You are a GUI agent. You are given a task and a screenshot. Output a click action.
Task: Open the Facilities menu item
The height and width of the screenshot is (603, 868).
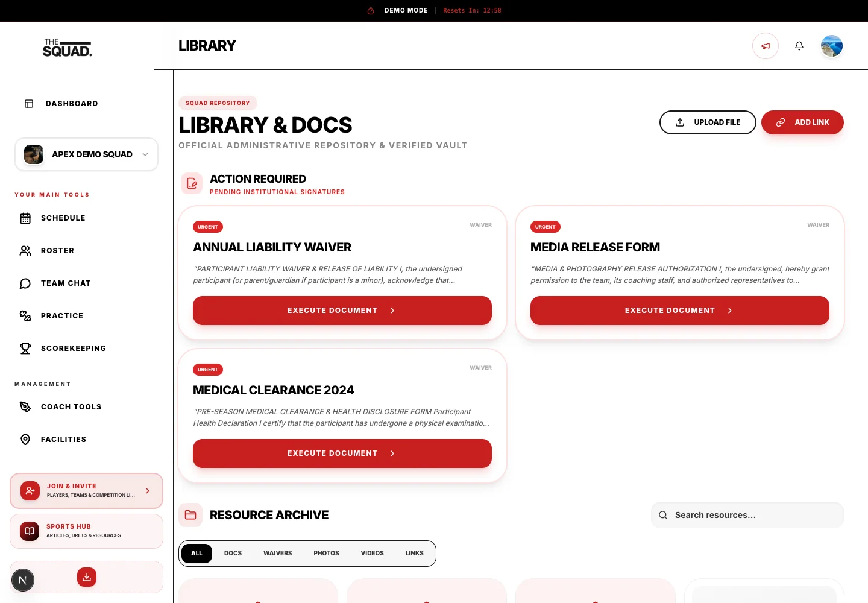tap(87, 440)
